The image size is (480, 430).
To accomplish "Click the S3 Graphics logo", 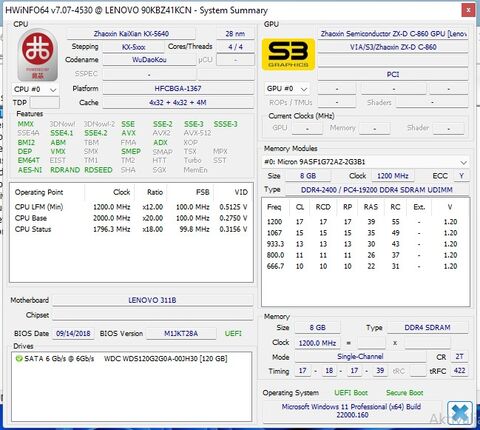I will pos(288,54).
